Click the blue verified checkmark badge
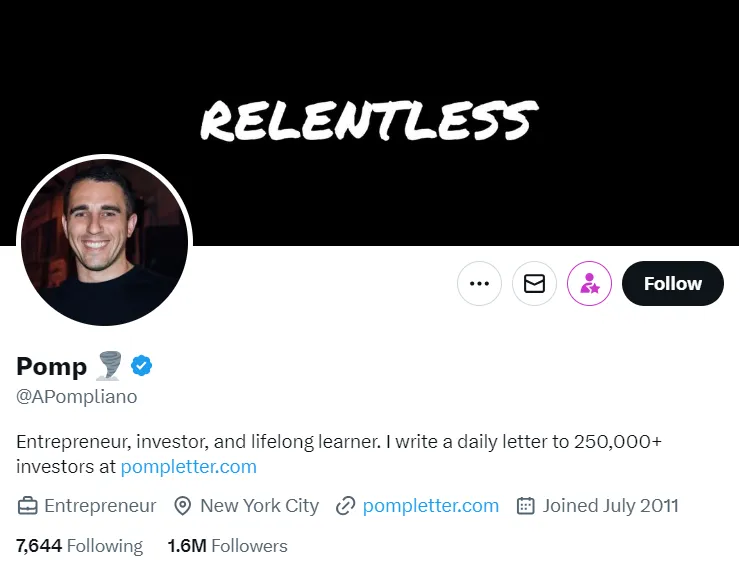The height and width of the screenshot is (571, 739). point(142,367)
